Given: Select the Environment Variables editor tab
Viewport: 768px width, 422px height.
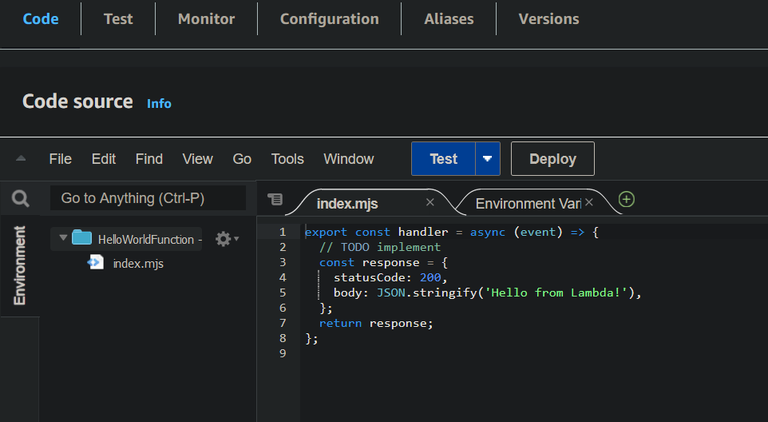Looking at the screenshot, I should [x=528, y=203].
